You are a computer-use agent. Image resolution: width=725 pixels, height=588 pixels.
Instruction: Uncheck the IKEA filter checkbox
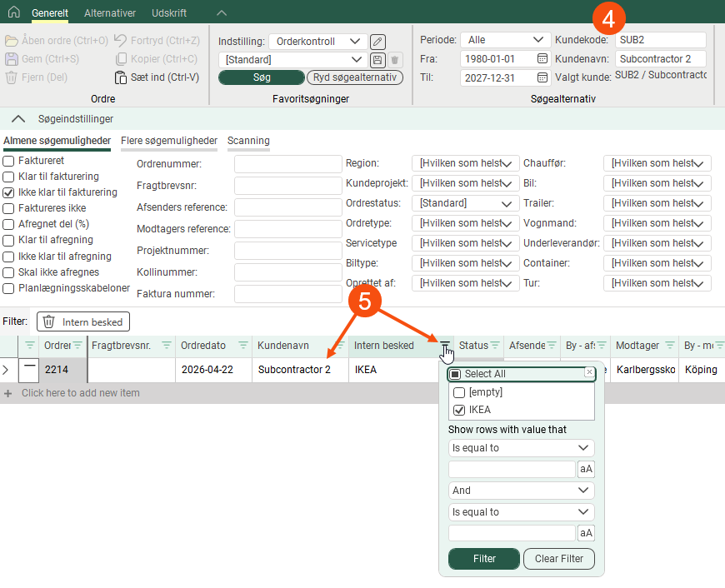(x=459, y=410)
